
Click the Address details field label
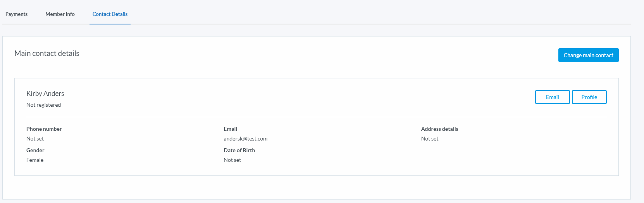tap(439, 129)
